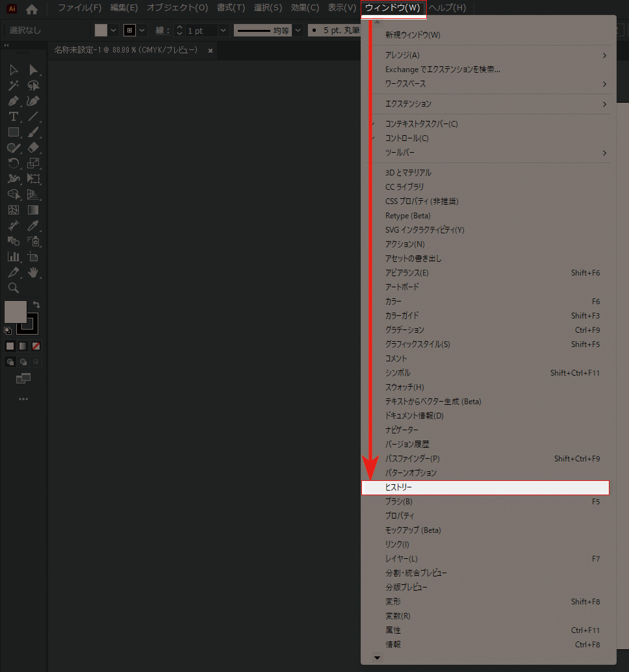Swap fill and stroke colors arrow
The width and height of the screenshot is (629, 672).
pyautogui.click(x=37, y=304)
